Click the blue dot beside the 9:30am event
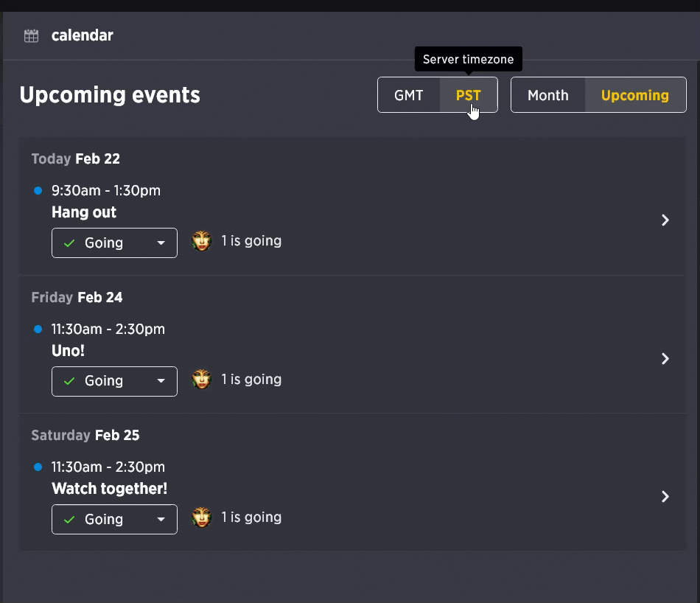 tap(38, 191)
